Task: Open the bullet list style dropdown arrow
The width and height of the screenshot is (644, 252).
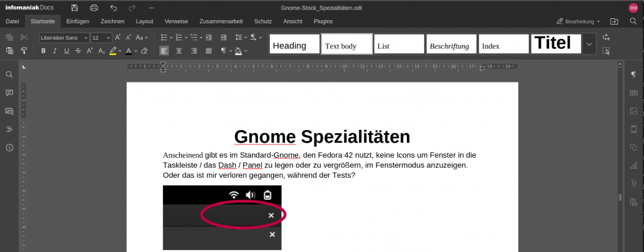Action: pos(171,37)
